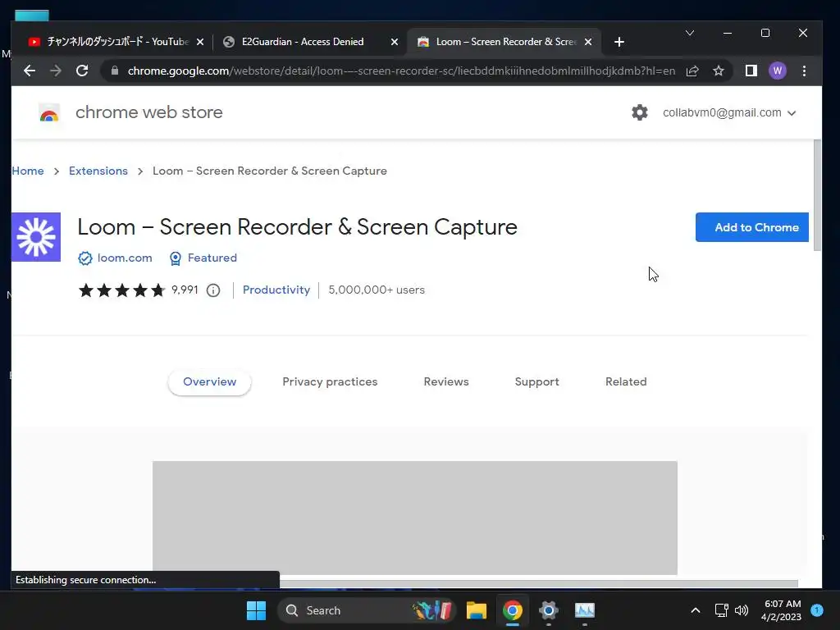Open the Reviews tab
Image resolution: width=840 pixels, height=630 pixels.
click(446, 382)
